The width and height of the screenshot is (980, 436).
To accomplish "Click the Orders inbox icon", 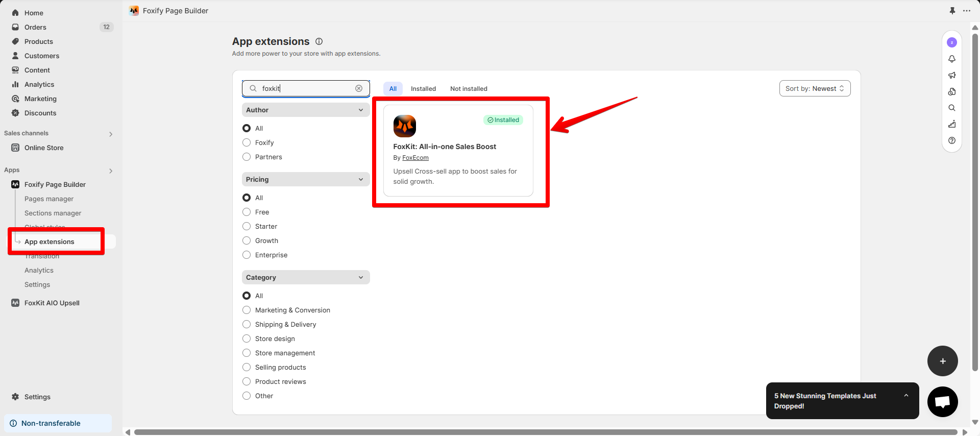I will (x=15, y=27).
